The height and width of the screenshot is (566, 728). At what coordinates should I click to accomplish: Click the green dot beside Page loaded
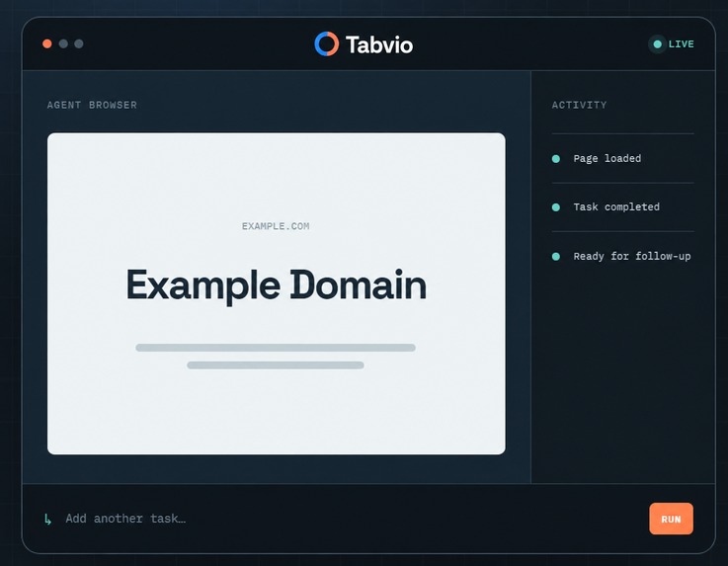[556, 159]
